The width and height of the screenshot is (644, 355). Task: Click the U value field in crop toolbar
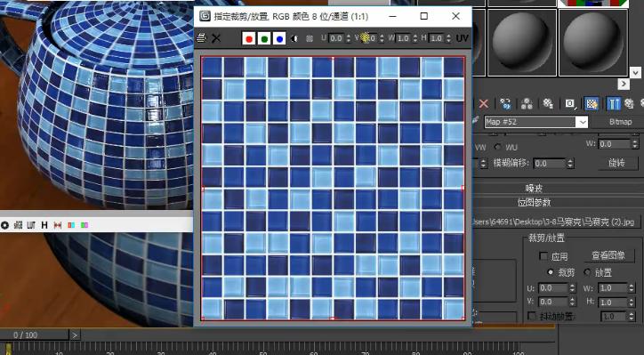click(336, 38)
